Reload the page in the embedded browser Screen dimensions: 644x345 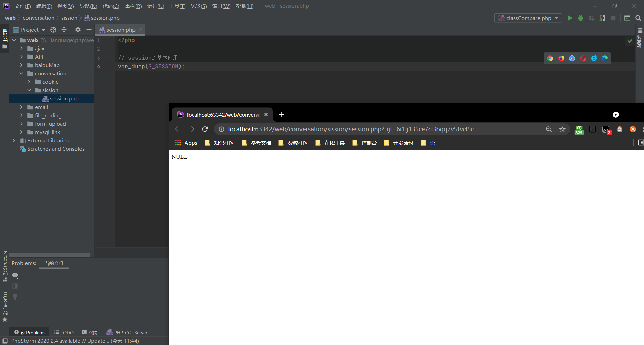pos(205,129)
